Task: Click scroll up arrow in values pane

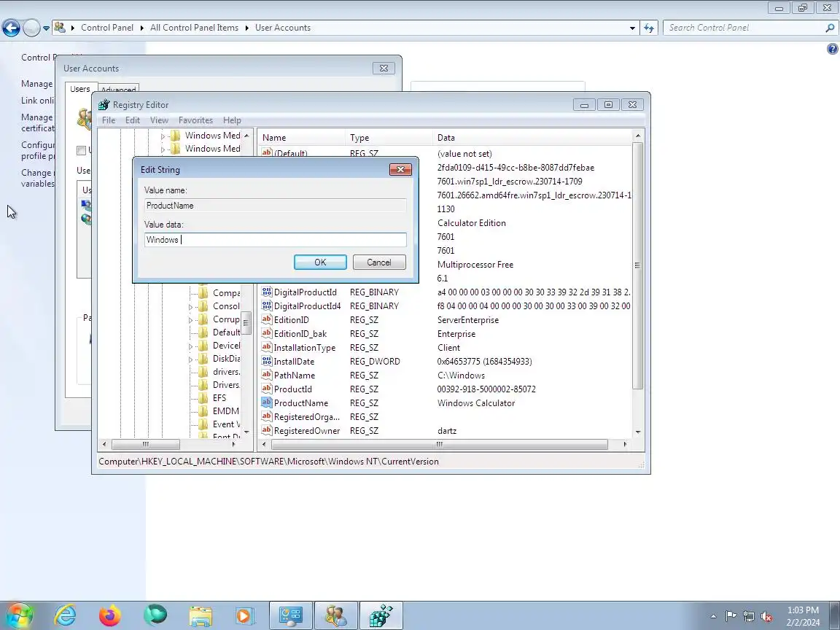Action: pyautogui.click(x=637, y=136)
